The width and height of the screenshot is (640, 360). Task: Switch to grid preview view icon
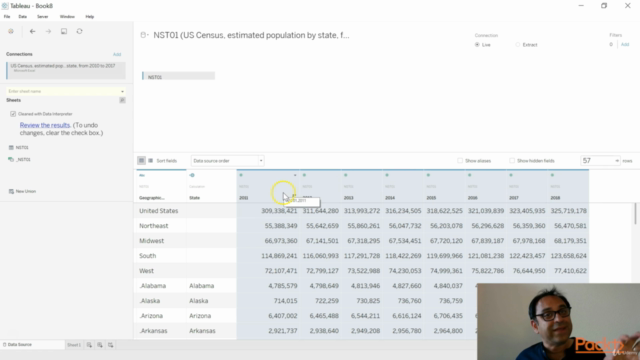pos(141,161)
